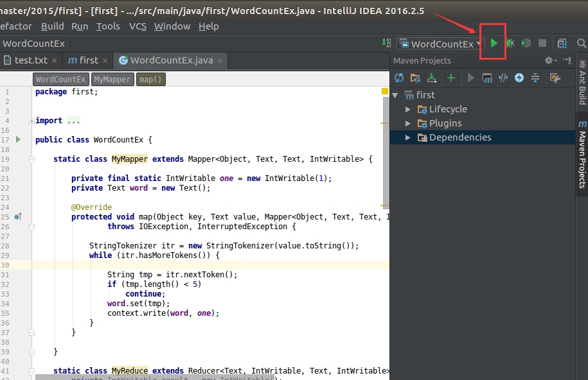The image size is (588, 380).
Task: Click the search everywhere magnifier
Action: pyautogui.click(x=581, y=44)
